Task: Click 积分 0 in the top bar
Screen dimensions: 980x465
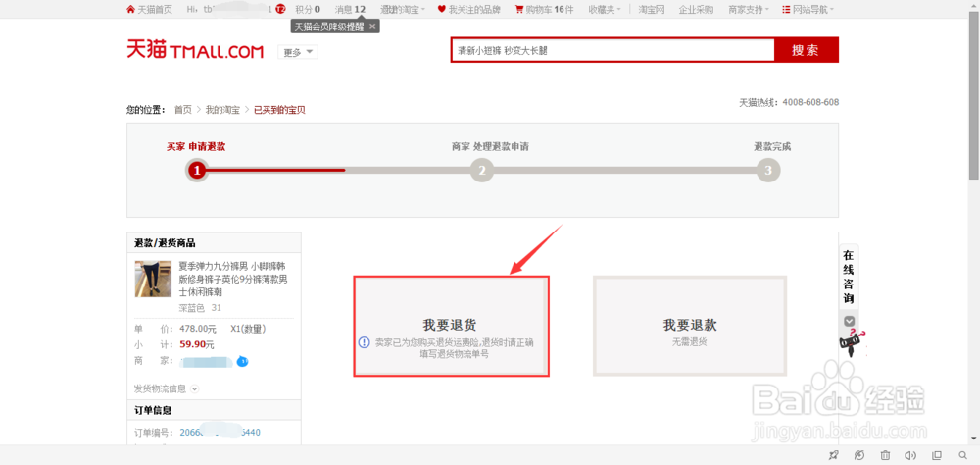Action: pos(308,10)
